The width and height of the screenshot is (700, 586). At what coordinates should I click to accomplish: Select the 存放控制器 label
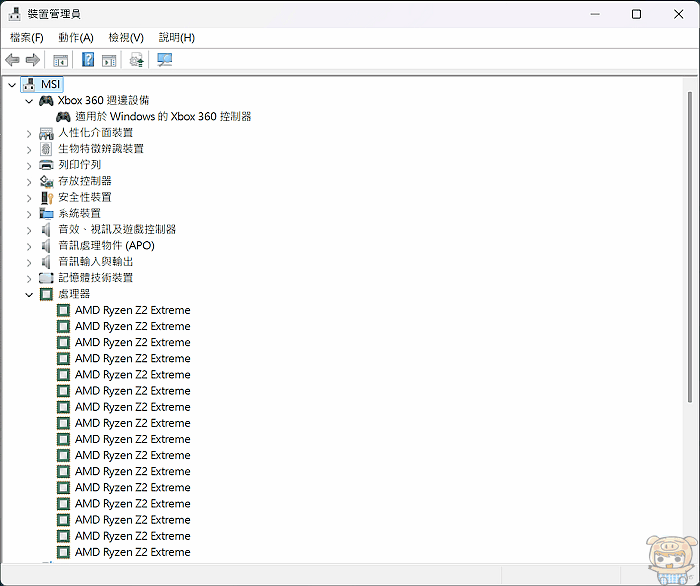pos(85,181)
